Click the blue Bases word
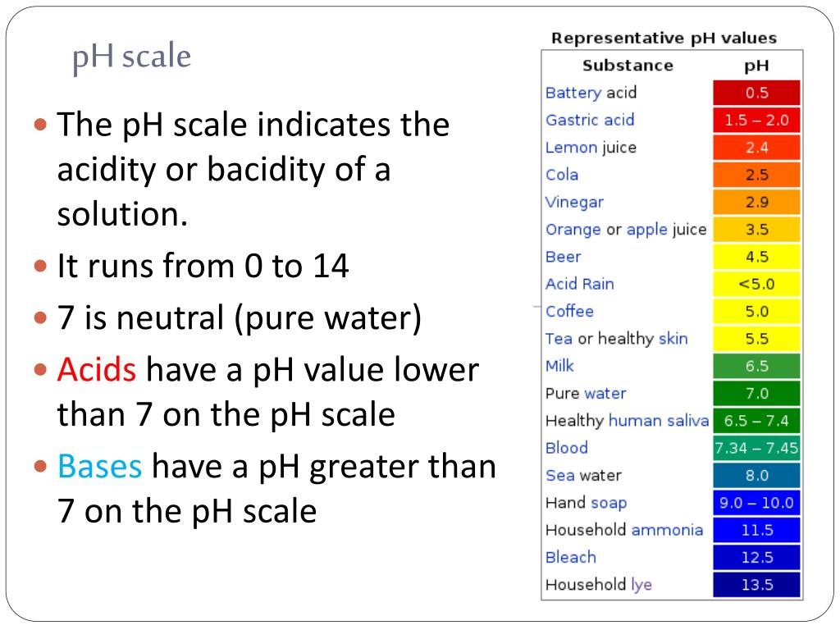 (x=99, y=466)
